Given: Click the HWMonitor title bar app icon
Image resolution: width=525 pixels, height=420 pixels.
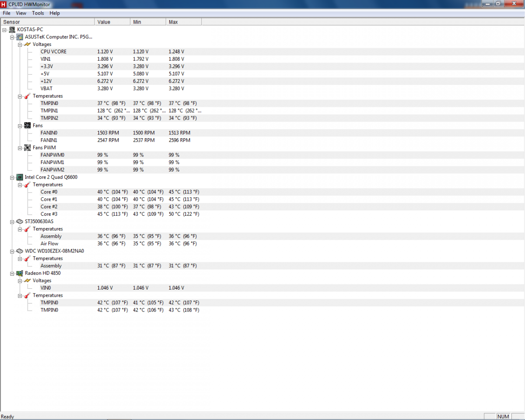Looking at the screenshot, I should pyautogui.click(x=4, y=4).
